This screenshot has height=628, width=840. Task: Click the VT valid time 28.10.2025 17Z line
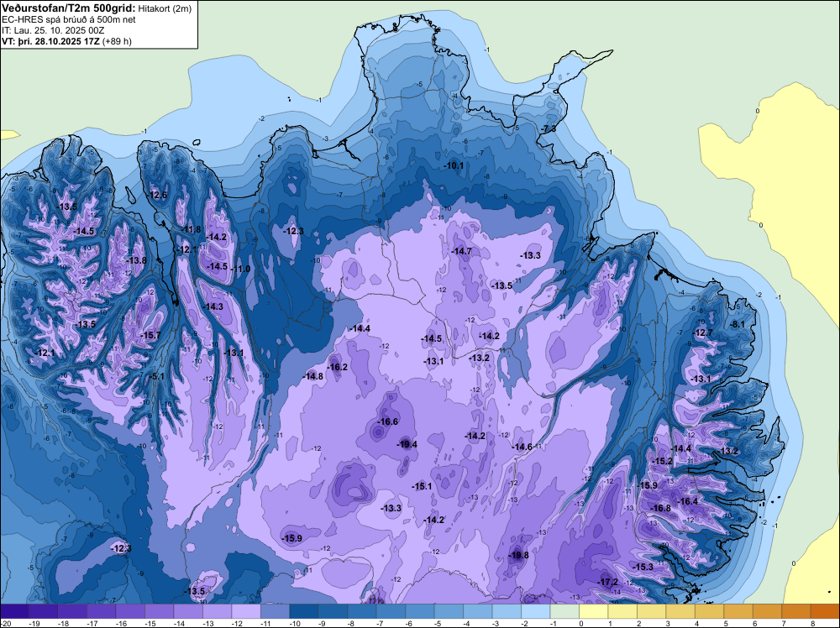tap(66, 41)
